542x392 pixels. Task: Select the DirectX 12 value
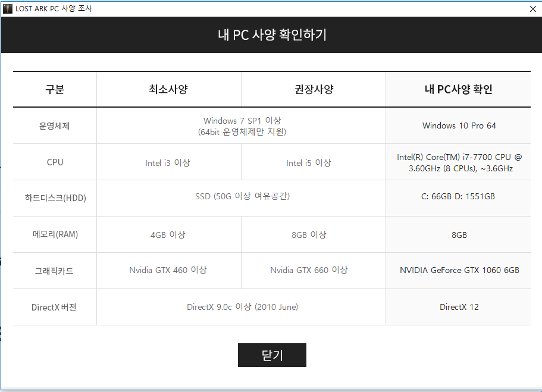pyautogui.click(x=459, y=307)
